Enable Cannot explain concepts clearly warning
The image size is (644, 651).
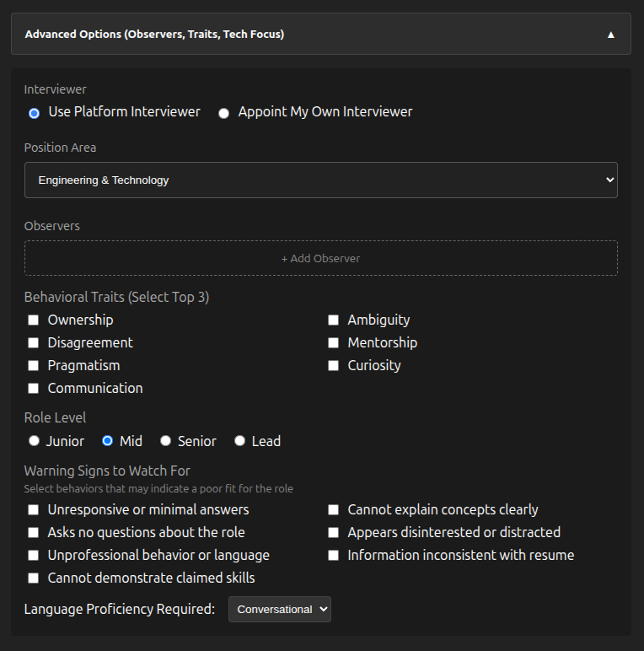334,510
